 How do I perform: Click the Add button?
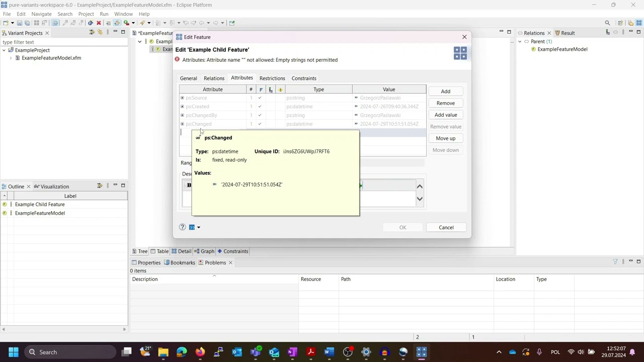click(446, 92)
